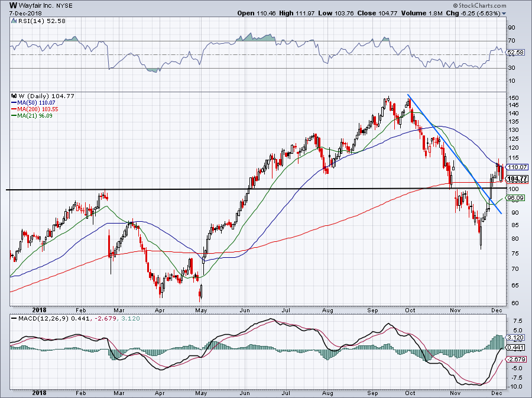Click the W (Daily) 104.77 legend text
This screenshot has height=398, width=532.
coord(46,96)
